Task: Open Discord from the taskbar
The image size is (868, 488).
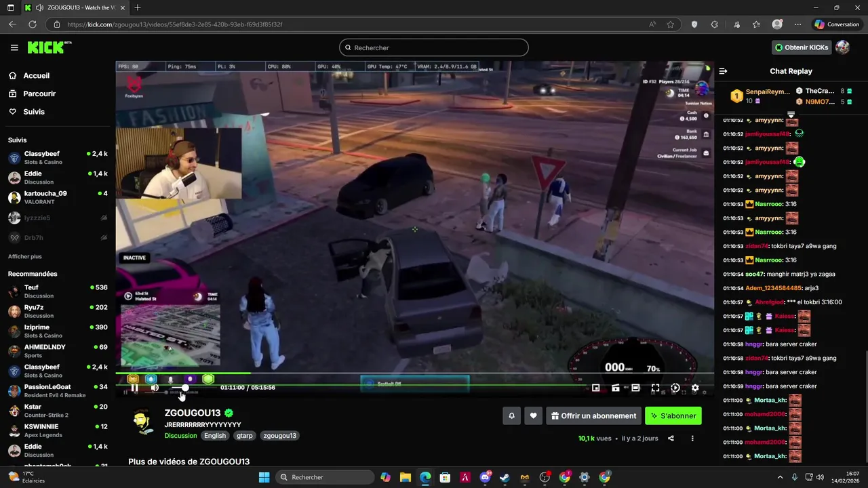Action: [x=485, y=477]
